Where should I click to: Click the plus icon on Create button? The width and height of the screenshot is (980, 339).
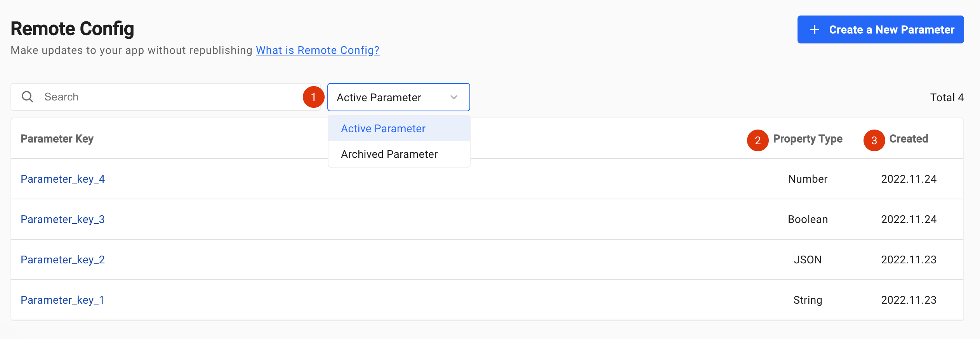[x=815, y=29]
